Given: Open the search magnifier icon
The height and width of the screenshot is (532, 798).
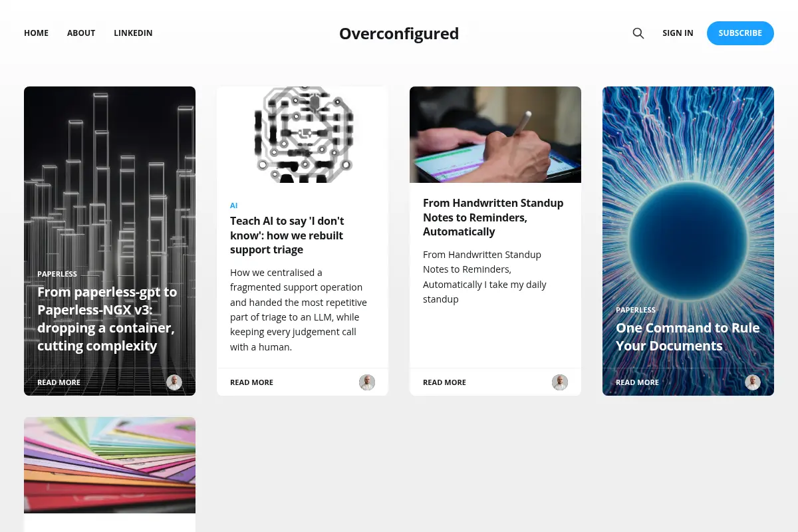Looking at the screenshot, I should (638, 33).
